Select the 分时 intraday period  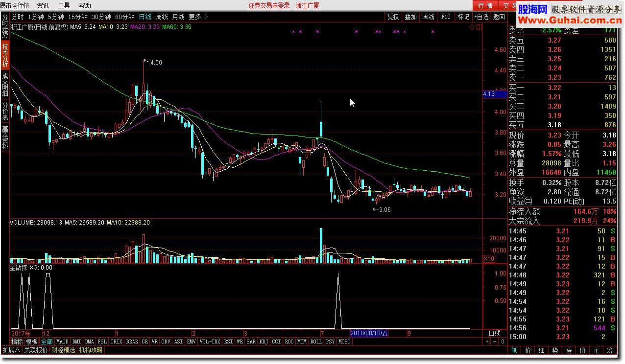[x=18, y=17]
